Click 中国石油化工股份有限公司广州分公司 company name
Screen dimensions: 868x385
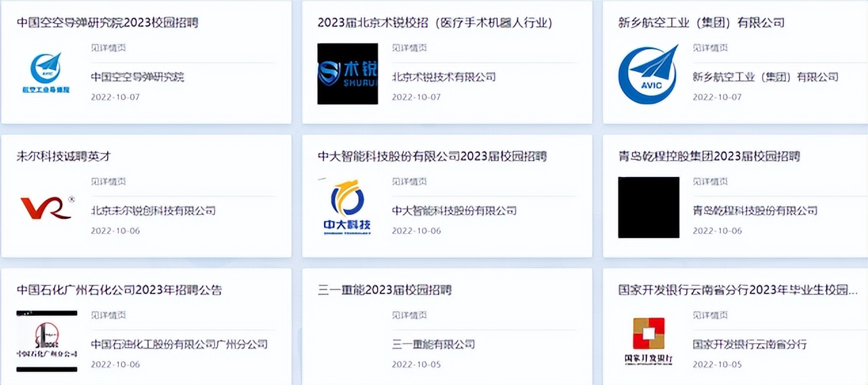pyautogui.click(x=180, y=344)
